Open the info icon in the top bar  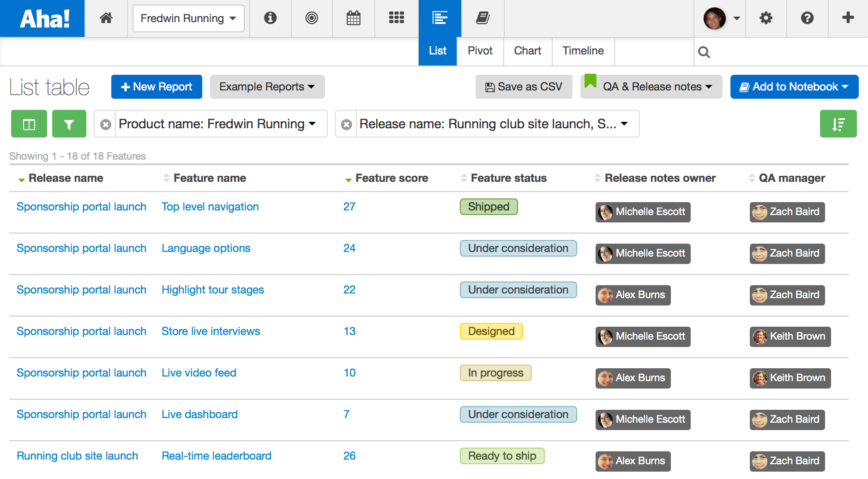click(x=270, y=18)
